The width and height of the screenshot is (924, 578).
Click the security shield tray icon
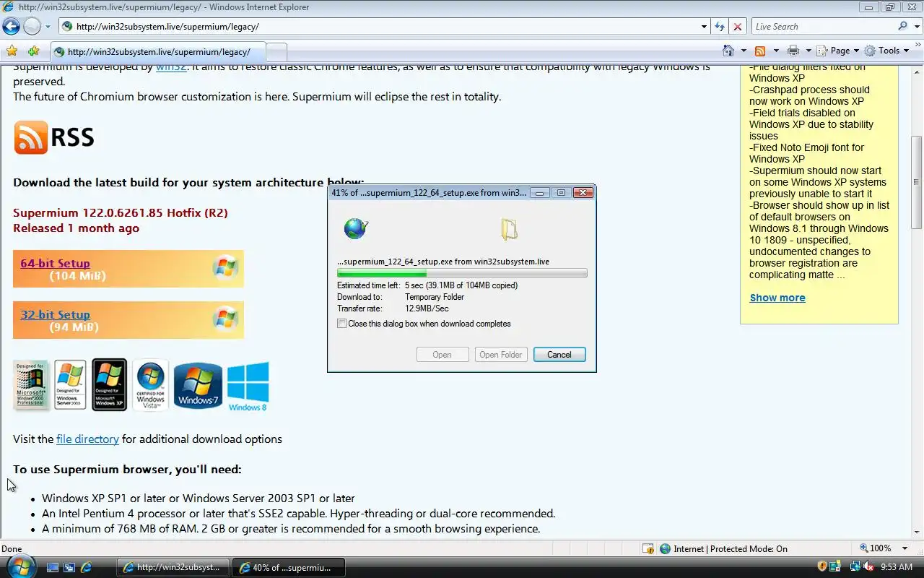(822, 567)
